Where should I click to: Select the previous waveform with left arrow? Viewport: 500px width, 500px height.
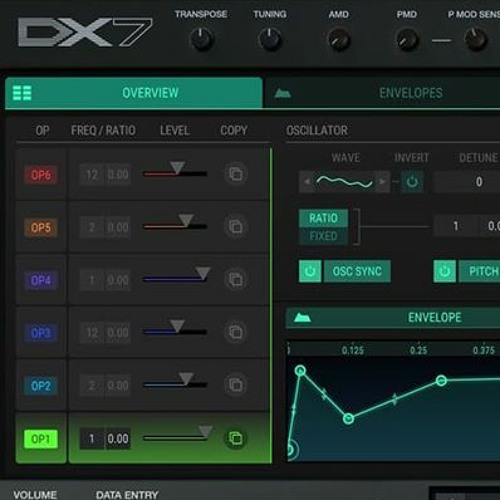[307, 182]
